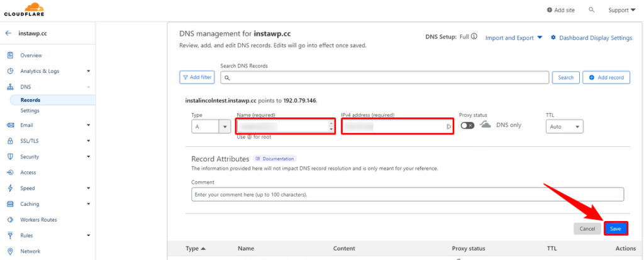Open the Access menu item
Image resolution: width=644 pixels, height=260 pixels.
pyautogui.click(x=28, y=173)
